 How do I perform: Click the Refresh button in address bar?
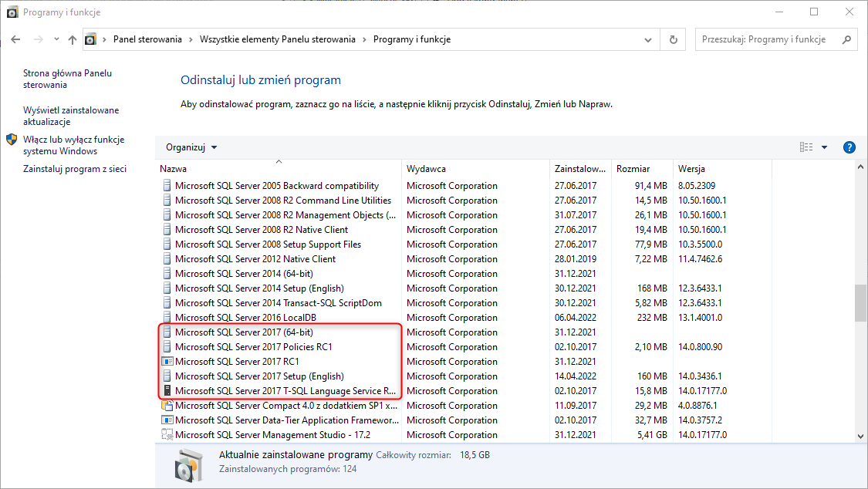(x=673, y=40)
